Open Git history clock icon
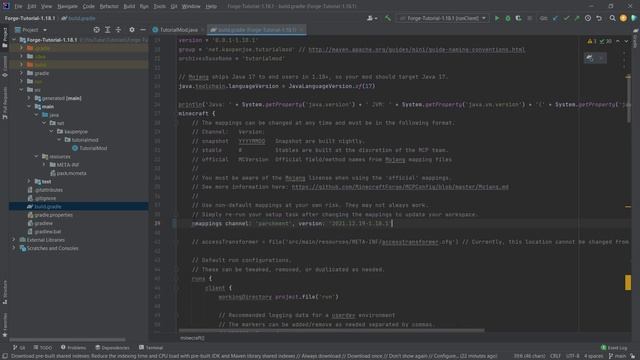The image size is (640, 360). coord(588,18)
